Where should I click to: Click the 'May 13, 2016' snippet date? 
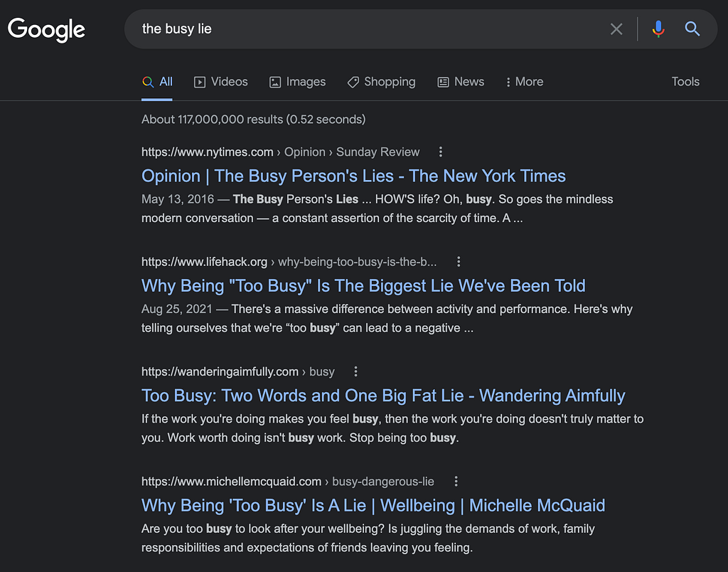click(x=178, y=199)
